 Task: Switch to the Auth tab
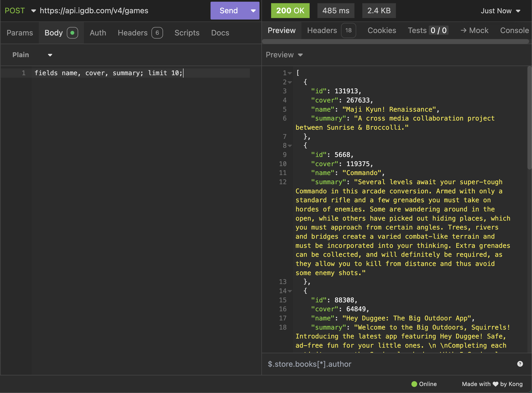(x=98, y=33)
